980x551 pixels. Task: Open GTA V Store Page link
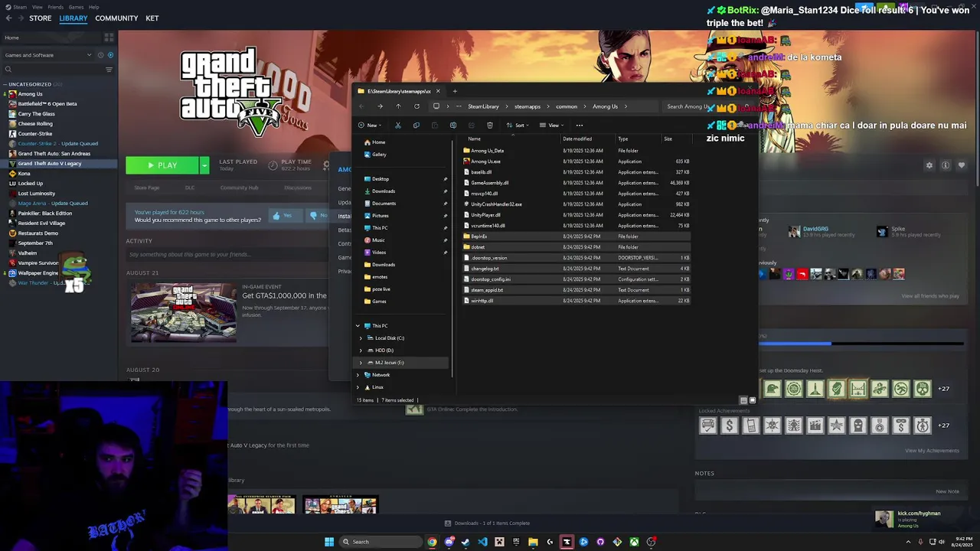click(147, 187)
